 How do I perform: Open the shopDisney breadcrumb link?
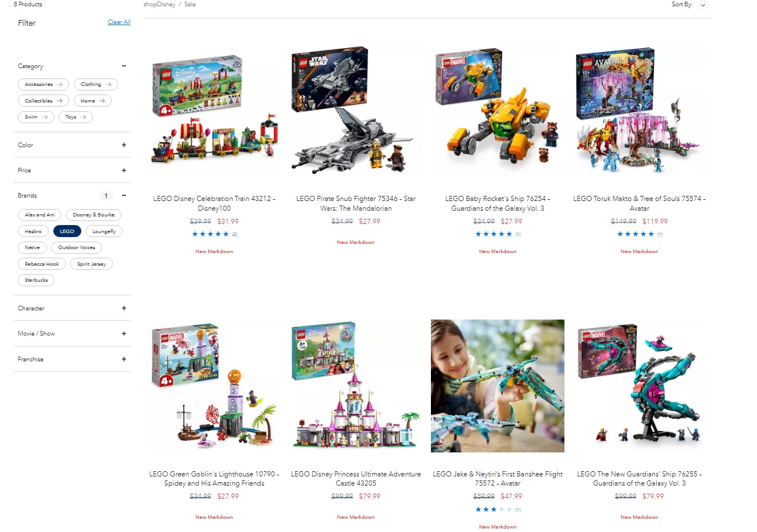tap(159, 4)
